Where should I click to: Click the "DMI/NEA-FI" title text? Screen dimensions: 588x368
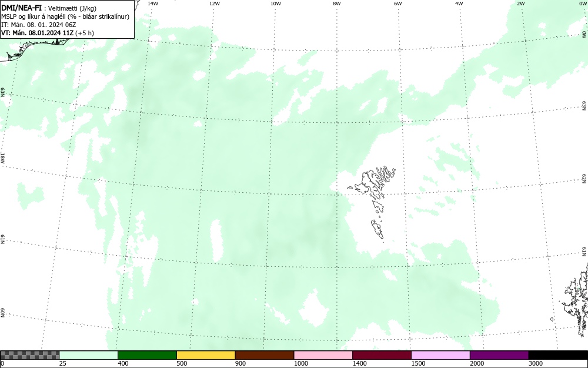21,8
